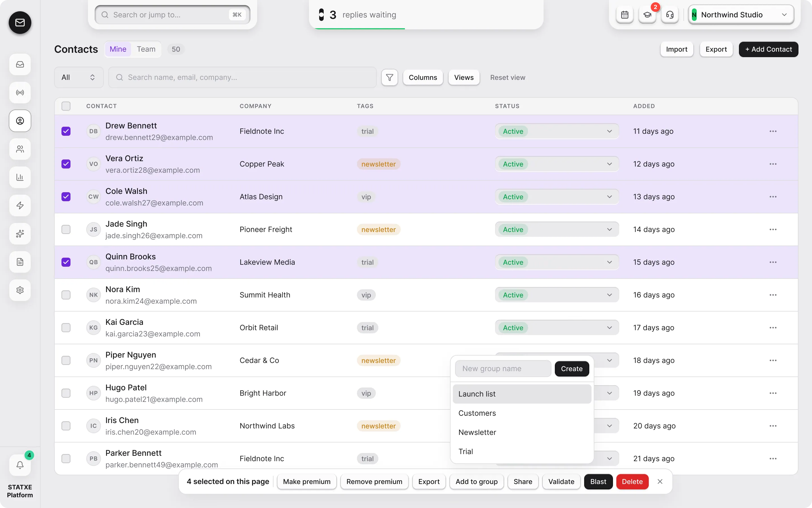
Task: Click the filter funnel icon
Action: pyautogui.click(x=390, y=77)
